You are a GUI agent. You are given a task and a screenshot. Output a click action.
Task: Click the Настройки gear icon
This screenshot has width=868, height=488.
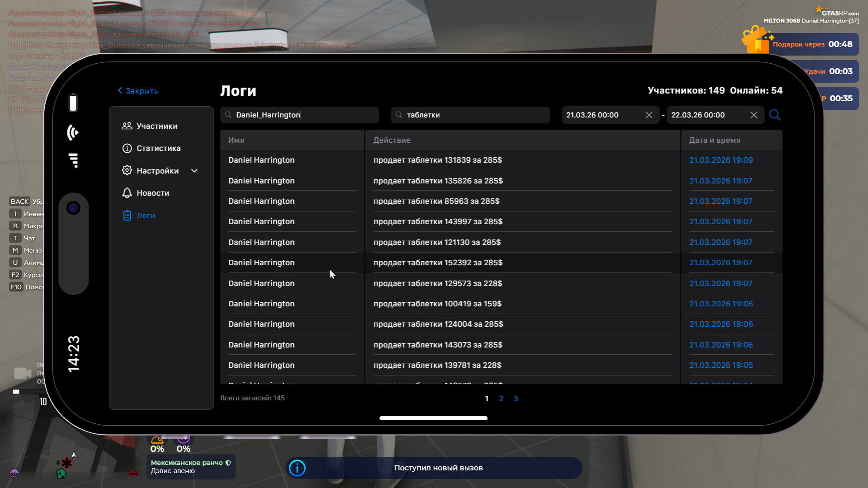[x=127, y=170]
